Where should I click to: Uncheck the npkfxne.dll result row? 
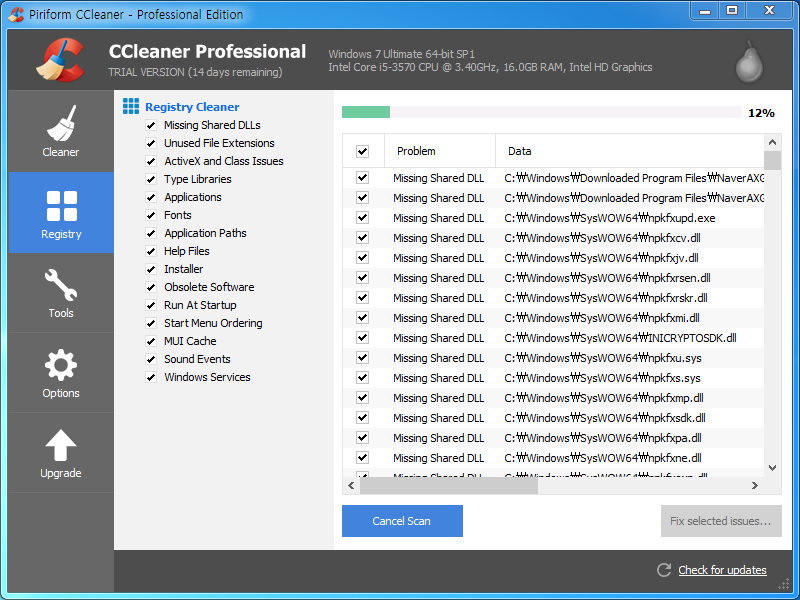click(362, 458)
